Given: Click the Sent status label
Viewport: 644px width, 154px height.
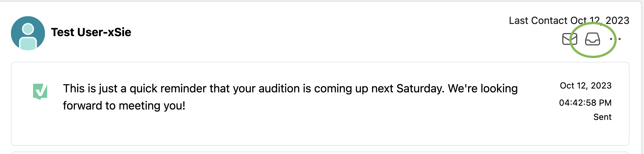Looking at the screenshot, I should pos(602,117).
